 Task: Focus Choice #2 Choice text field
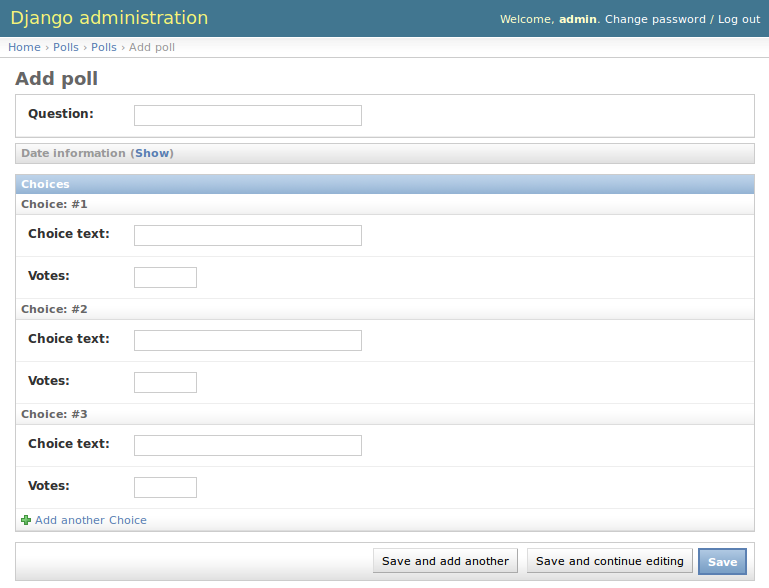pos(247,340)
